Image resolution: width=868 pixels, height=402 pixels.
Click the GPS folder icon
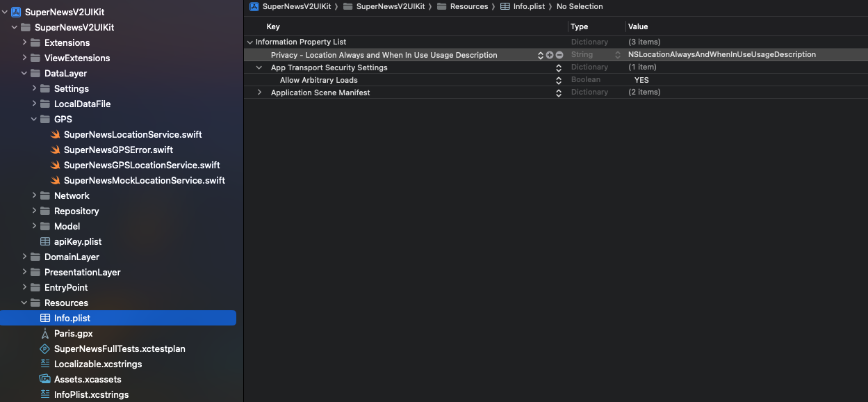click(45, 119)
